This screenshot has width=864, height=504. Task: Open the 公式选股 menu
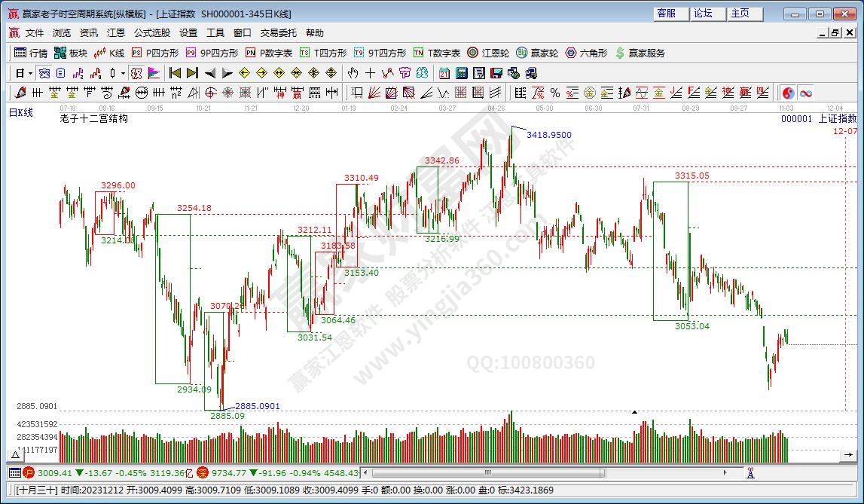pos(152,33)
